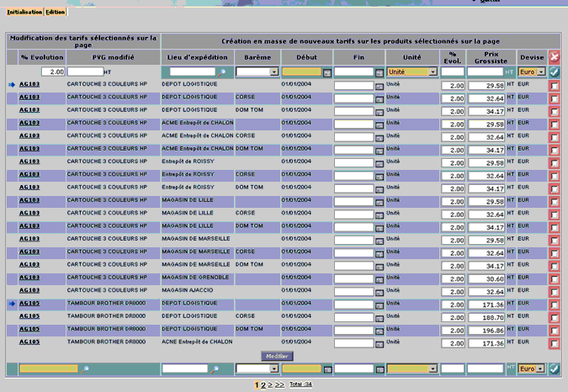Tick the checkbox on the MAGASIN AJACCIO row

(x=555, y=292)
